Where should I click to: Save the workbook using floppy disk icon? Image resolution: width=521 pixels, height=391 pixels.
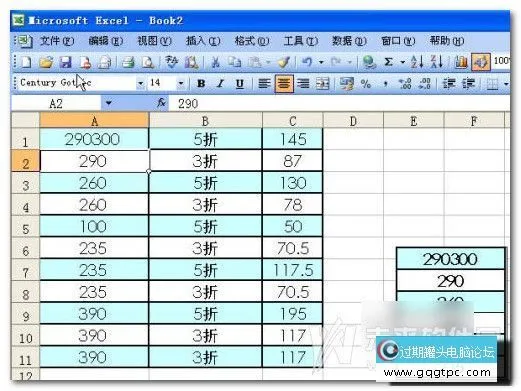(66, 62)
